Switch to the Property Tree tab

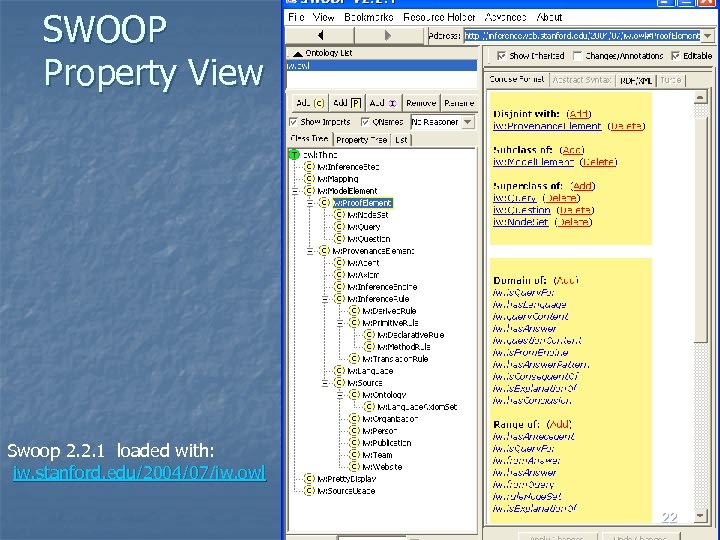point(361,140)
